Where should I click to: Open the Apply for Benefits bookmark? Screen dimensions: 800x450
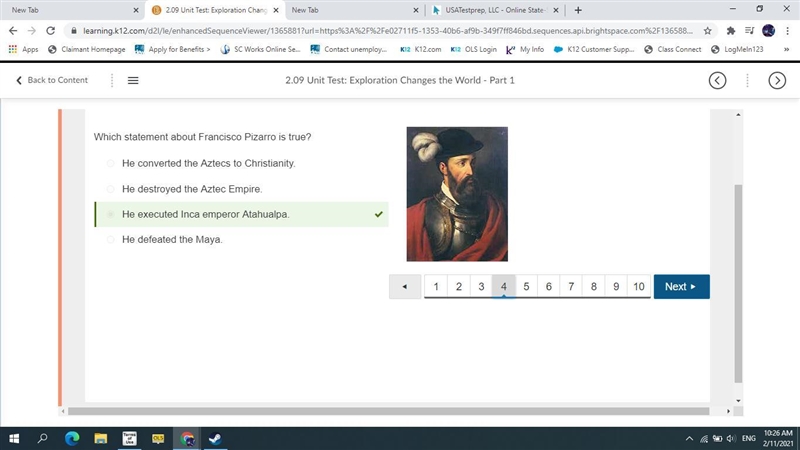pos(172,49)
